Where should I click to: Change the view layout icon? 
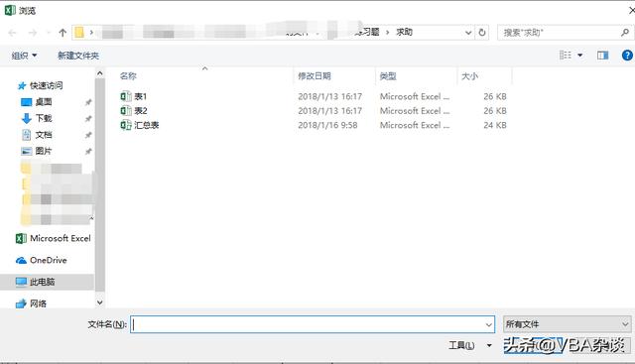tap(565, 56)
